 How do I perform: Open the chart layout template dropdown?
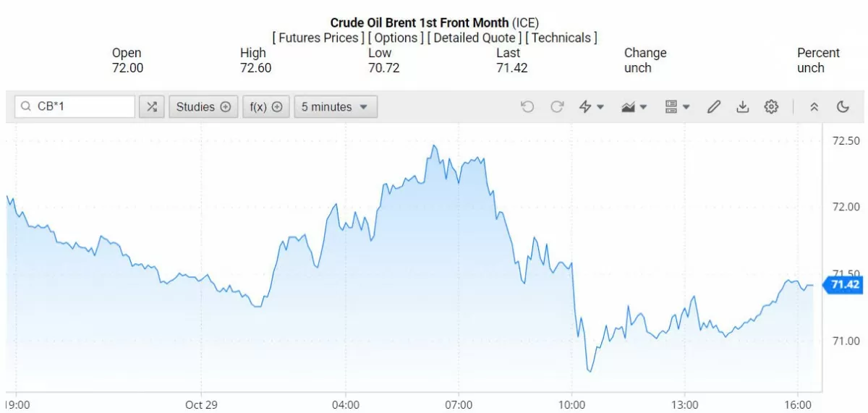[x=677, y=107]
